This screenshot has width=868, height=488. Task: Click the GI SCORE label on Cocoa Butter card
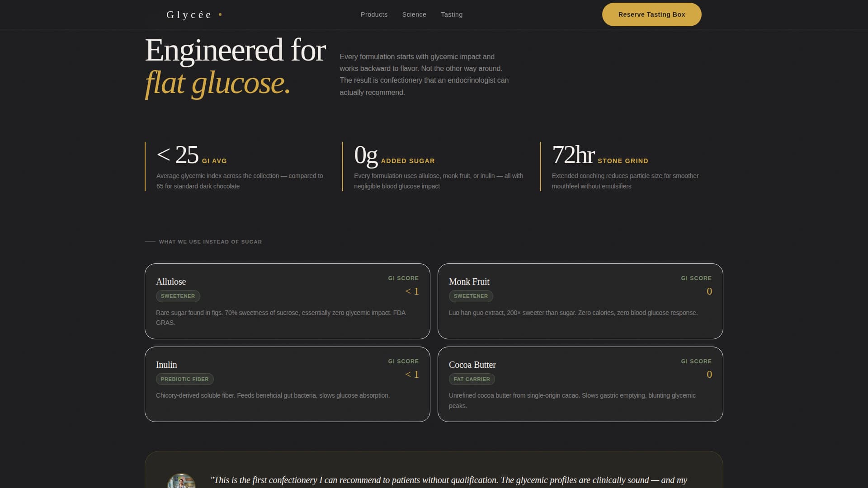(696, 361)
